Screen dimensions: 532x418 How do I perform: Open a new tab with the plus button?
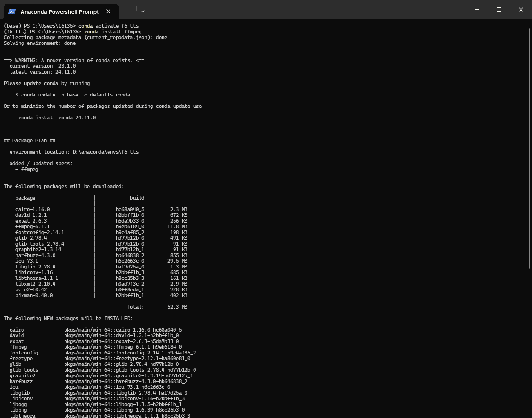(129, 11)
